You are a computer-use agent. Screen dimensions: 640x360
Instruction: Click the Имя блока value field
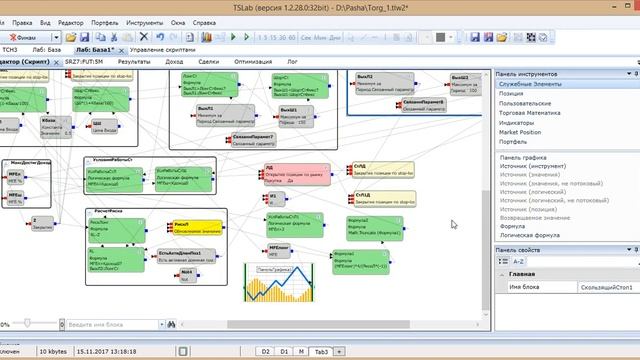(608, 287)
